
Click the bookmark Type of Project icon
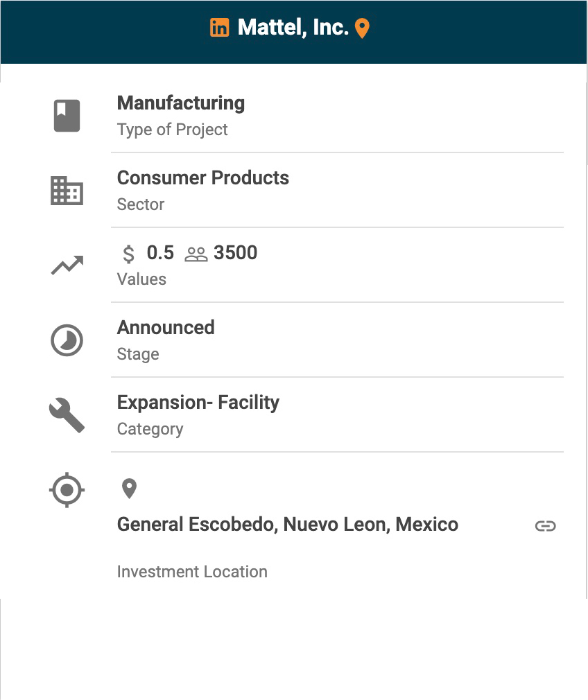pos(67,115)
